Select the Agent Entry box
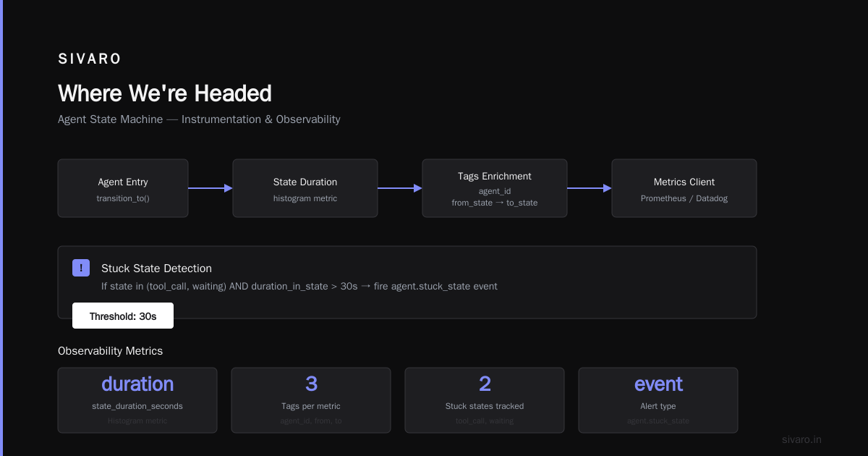The width and height of the screenshot is (868, 456). (x=123, y=188)
